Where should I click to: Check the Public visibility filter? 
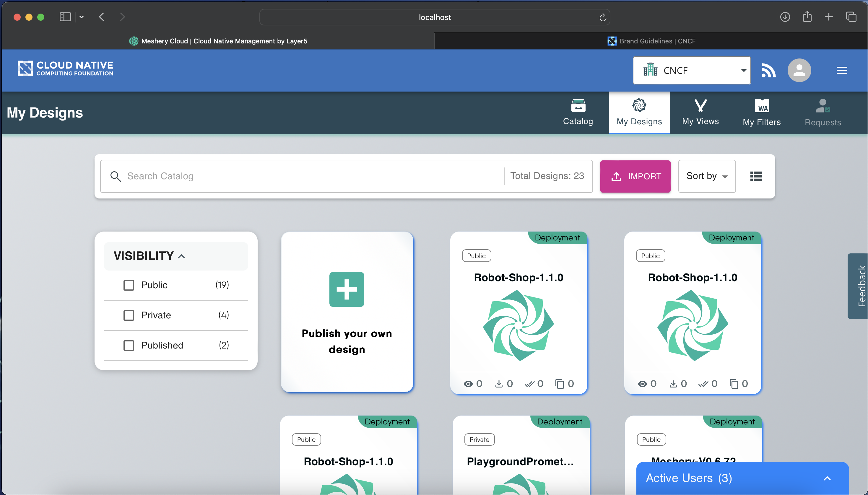129,285
